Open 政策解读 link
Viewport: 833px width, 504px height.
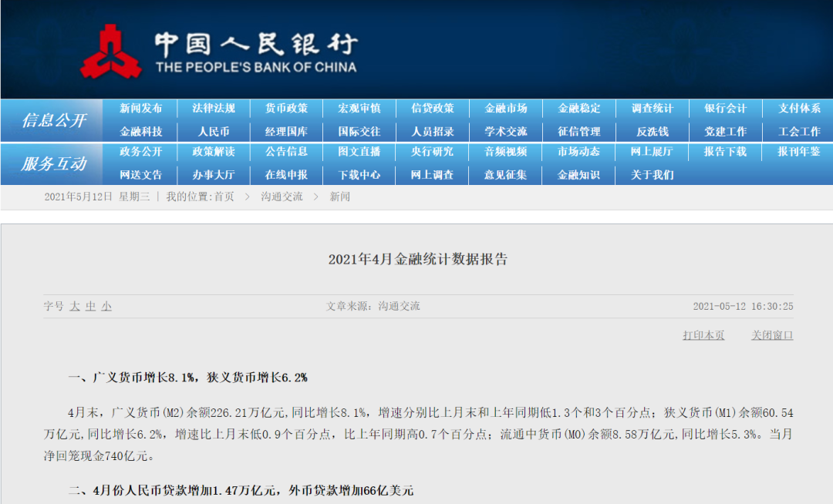pos(214,152)
